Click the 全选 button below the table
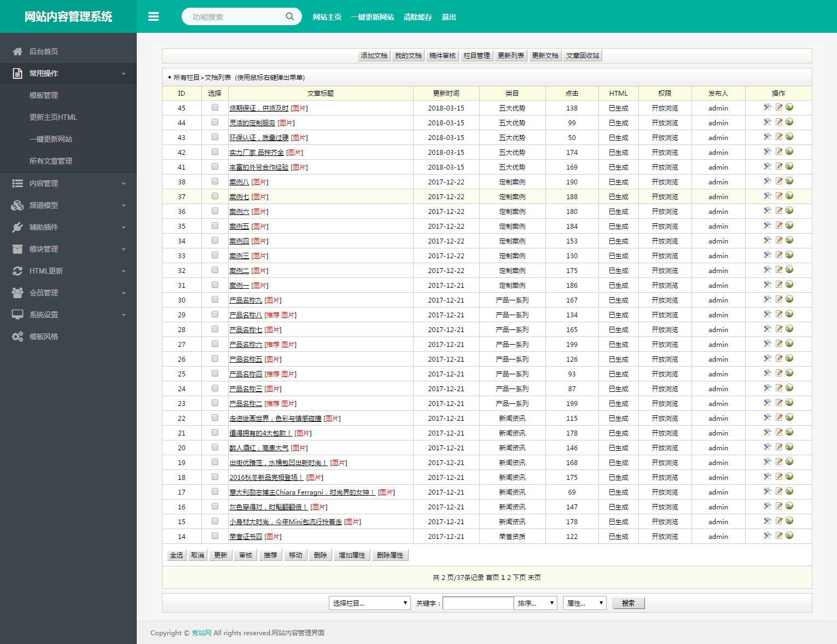Screen dimensions: 837x644 176,555
